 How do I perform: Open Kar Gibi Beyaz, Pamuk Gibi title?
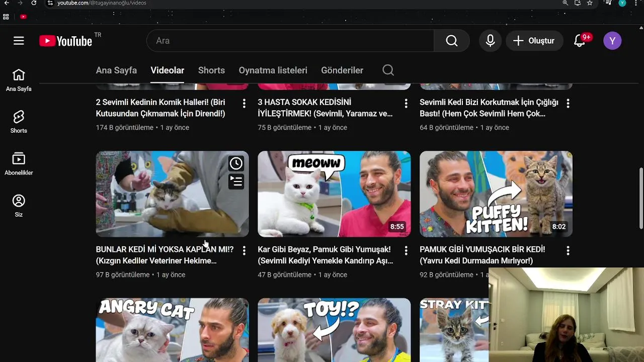[325, 255]
